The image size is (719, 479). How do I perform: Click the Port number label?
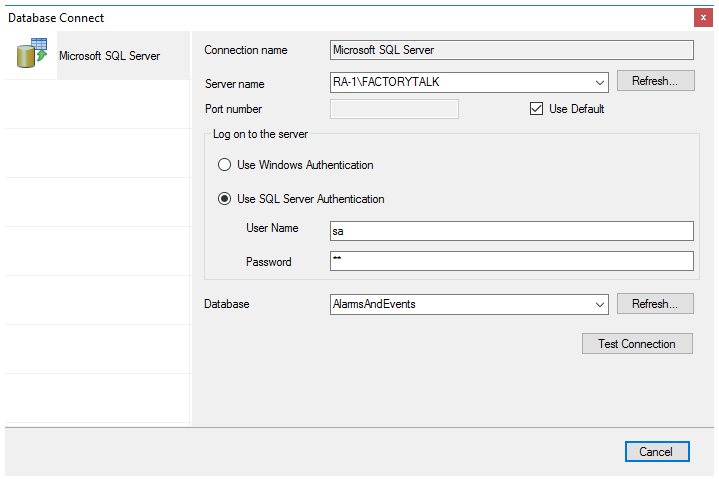click(x=233, y=109)
